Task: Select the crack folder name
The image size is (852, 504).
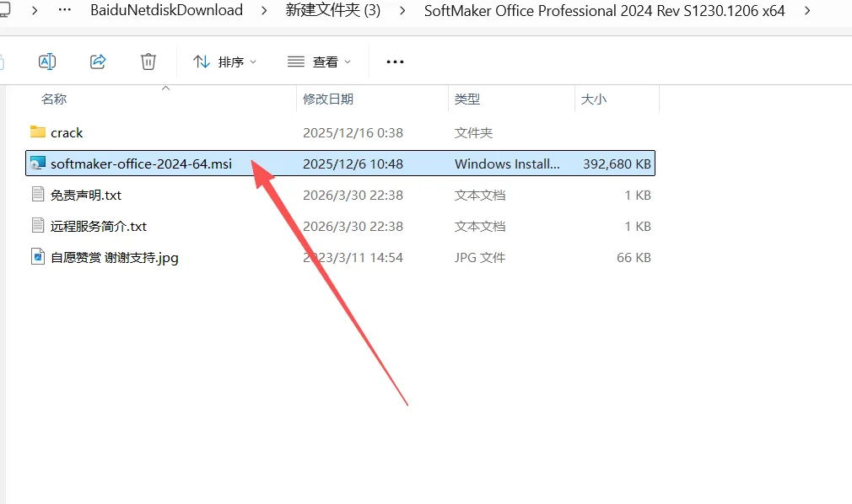Action: pos(67,133)
